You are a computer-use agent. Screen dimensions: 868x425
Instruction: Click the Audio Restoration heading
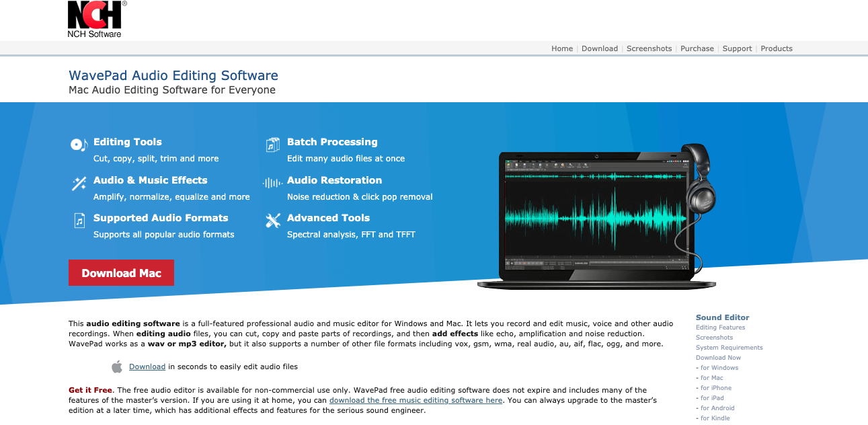point(334,180)
